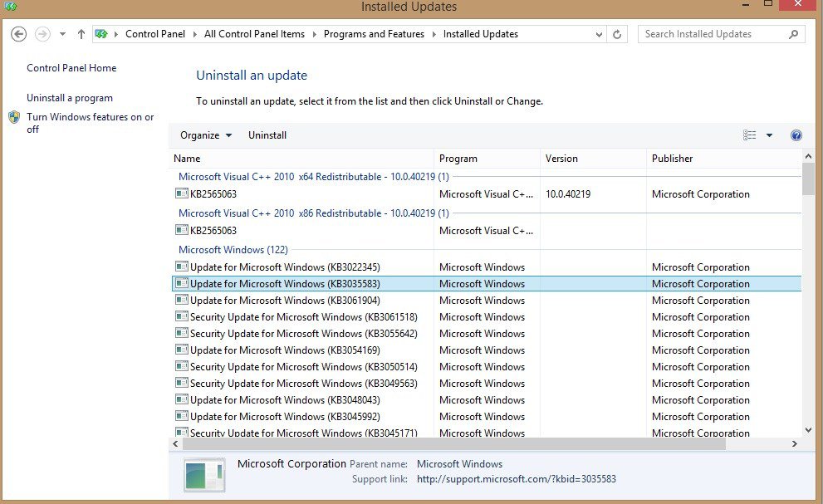Open the address bar history dropdown

pos(600,34)
